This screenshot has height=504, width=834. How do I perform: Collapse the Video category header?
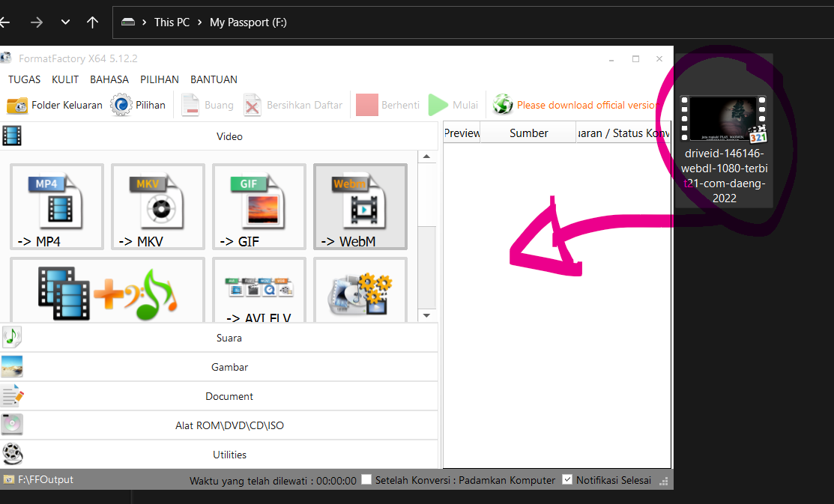pos(219,136)
